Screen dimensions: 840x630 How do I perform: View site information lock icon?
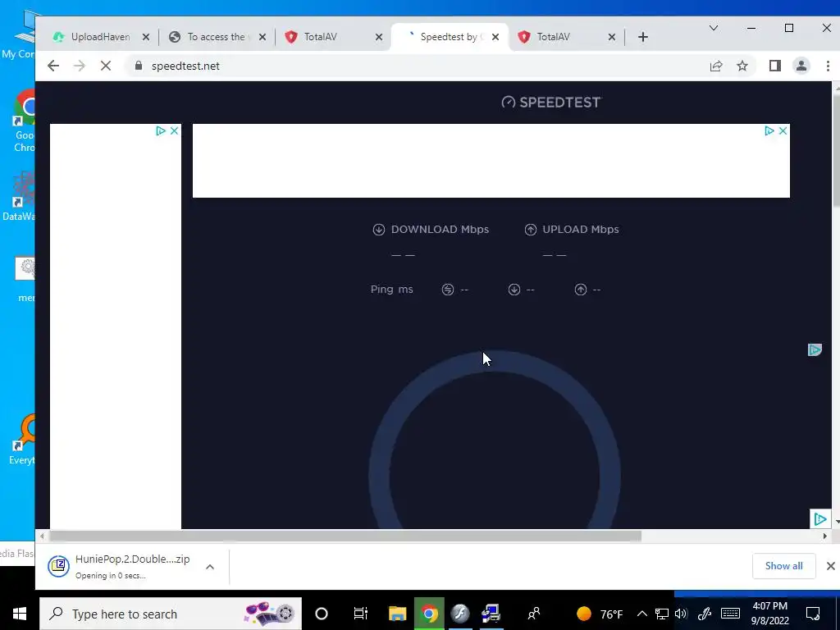pos(139,66)
